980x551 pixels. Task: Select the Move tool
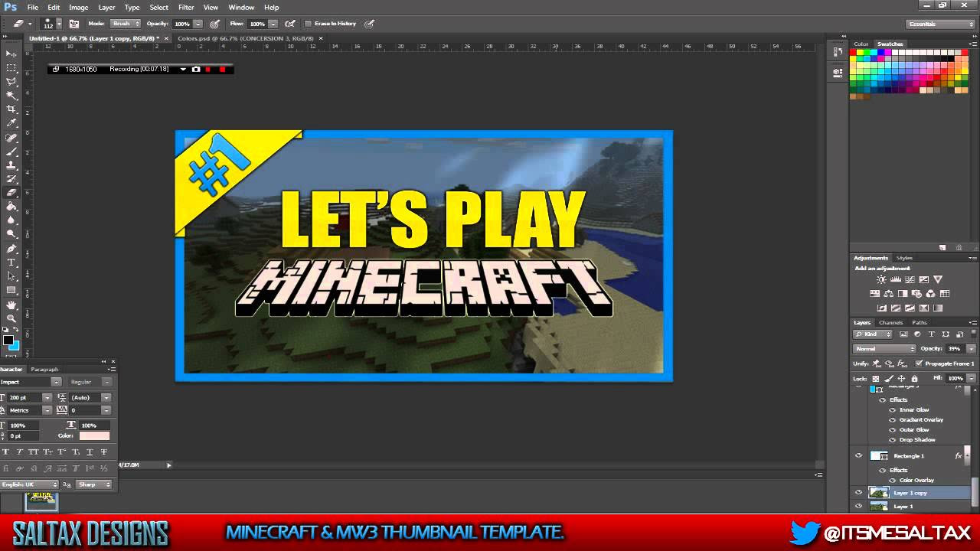tap(11, 54)
